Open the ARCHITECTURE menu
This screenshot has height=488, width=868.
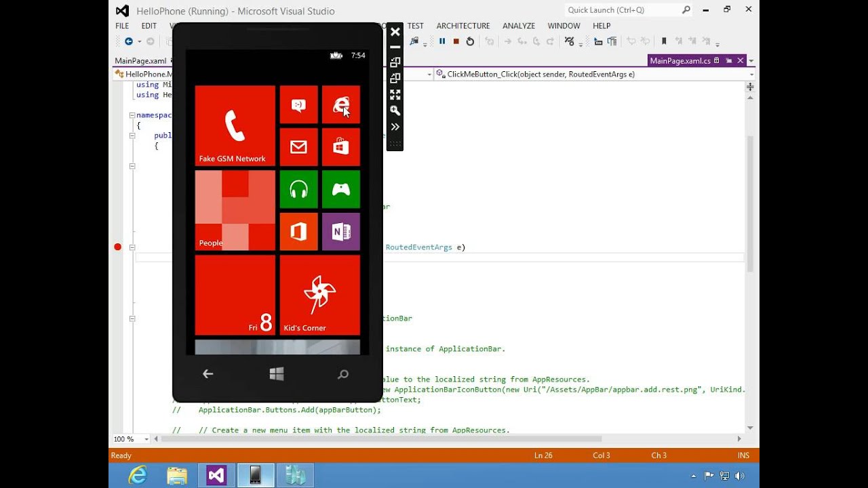pyautogui.click(x=463, y=26)
